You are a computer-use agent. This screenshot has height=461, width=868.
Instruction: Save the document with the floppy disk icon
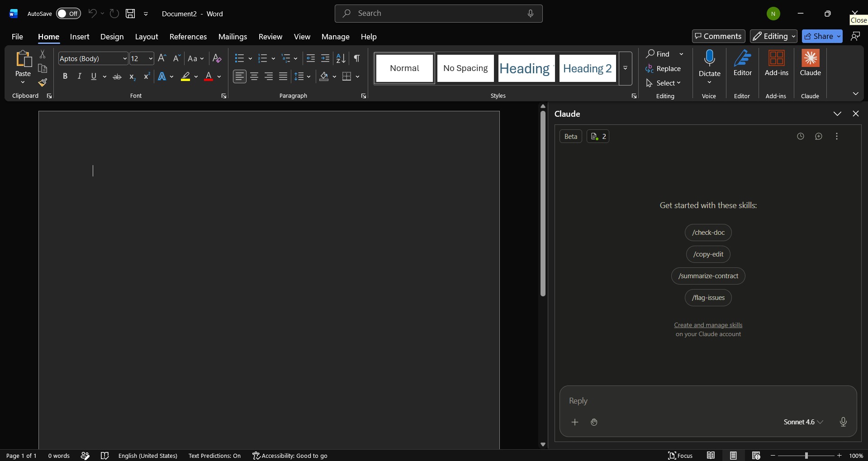[130, 14]
